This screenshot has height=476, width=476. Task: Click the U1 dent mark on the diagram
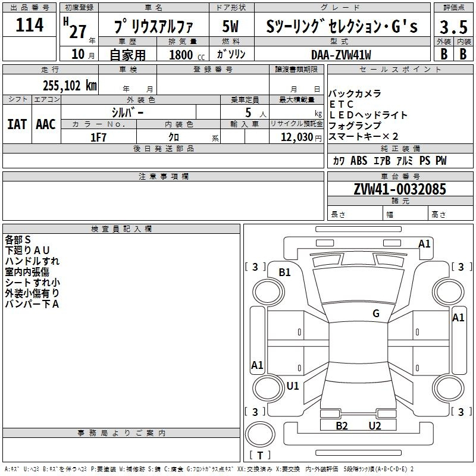pyautogui.click(x=293, y=386)
